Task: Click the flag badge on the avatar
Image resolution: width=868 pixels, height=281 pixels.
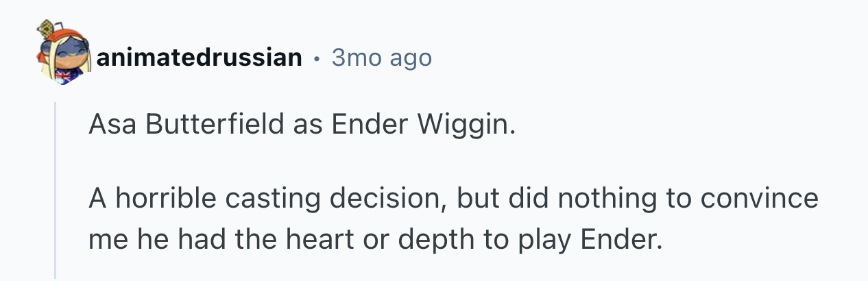Action: coord(62,77)
